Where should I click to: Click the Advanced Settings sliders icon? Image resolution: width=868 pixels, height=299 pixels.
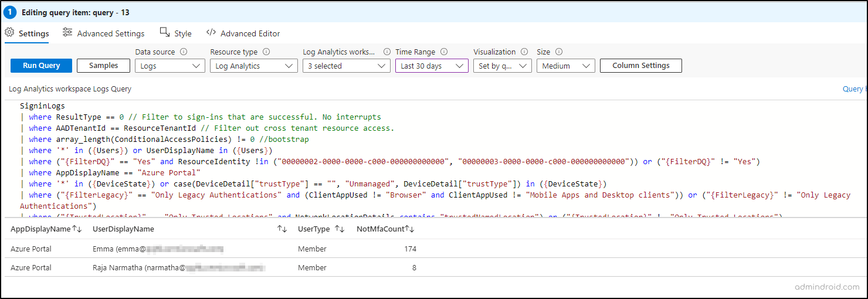click(67, 33)
